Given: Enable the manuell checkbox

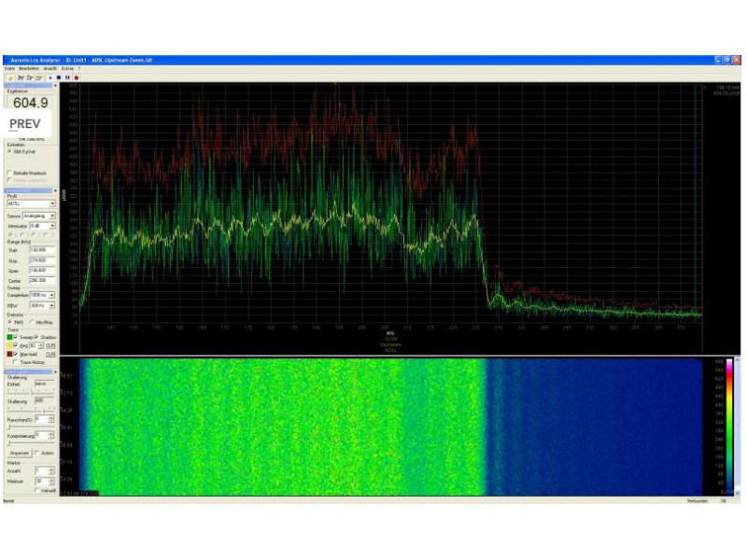Looking at the screenshot, I should [x=37, y=490].
